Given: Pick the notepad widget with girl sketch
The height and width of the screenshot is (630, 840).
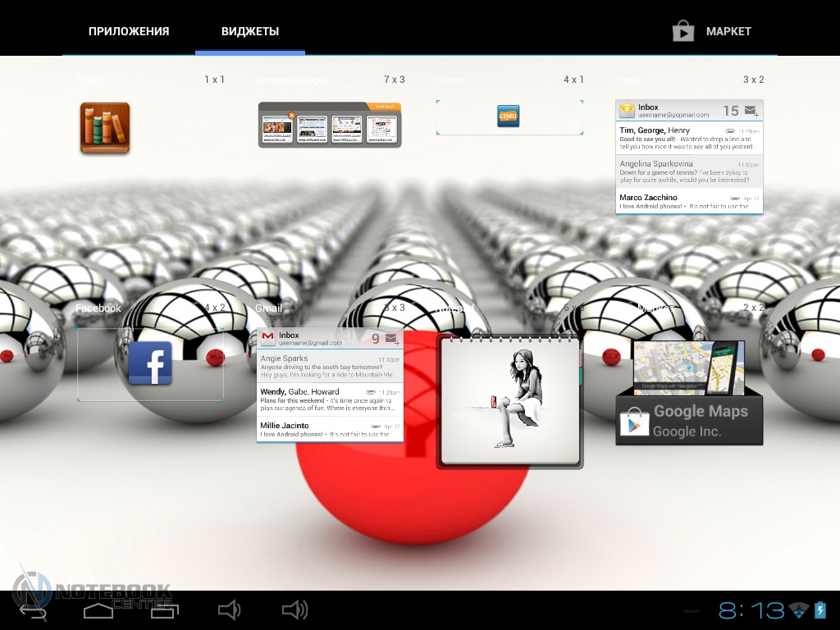Looking at the screenshot, I should click(509, 401).
